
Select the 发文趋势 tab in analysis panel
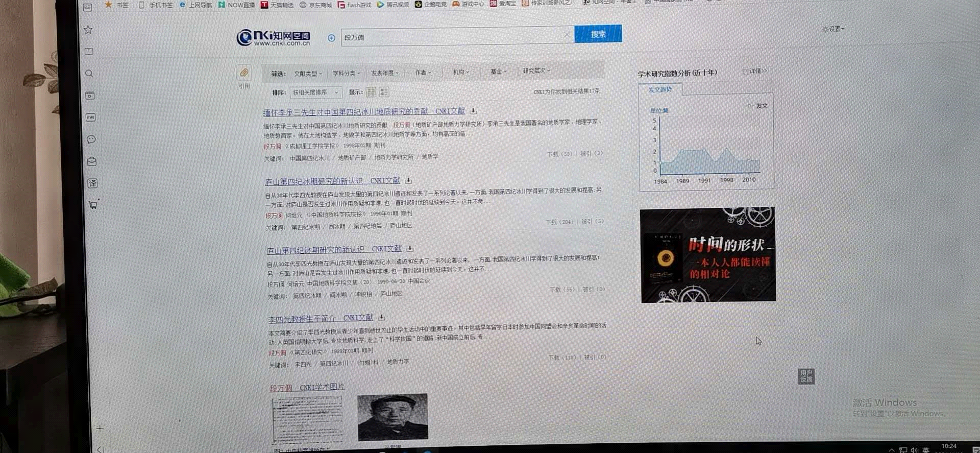(660, 89)
